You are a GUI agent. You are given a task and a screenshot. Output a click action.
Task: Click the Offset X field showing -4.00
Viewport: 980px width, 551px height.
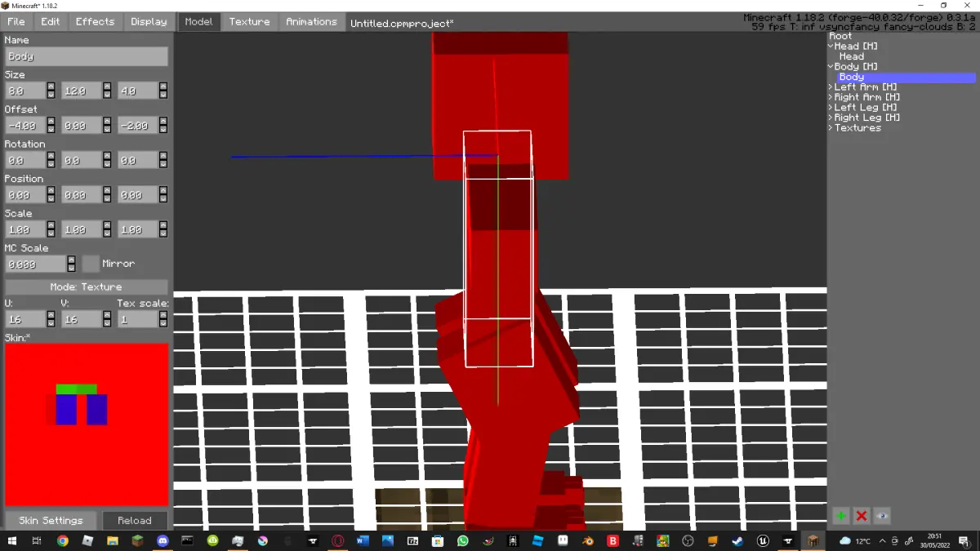[25, 126]
